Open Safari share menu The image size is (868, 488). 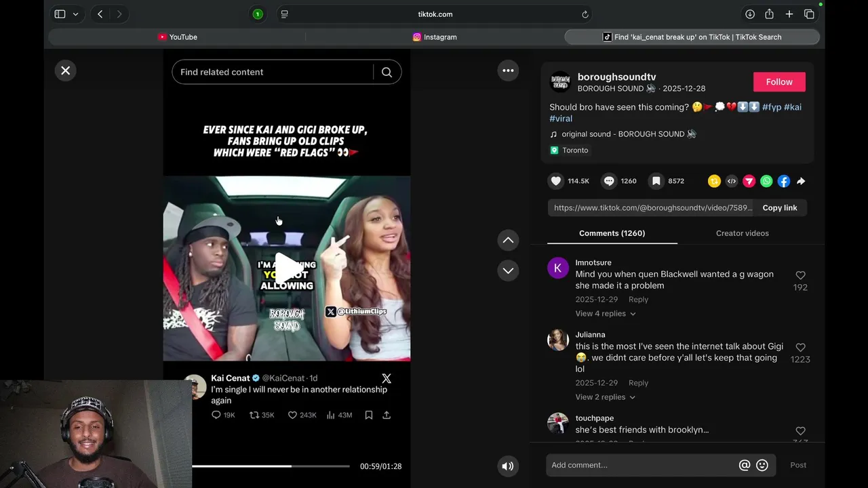click(x=769, y=14)
